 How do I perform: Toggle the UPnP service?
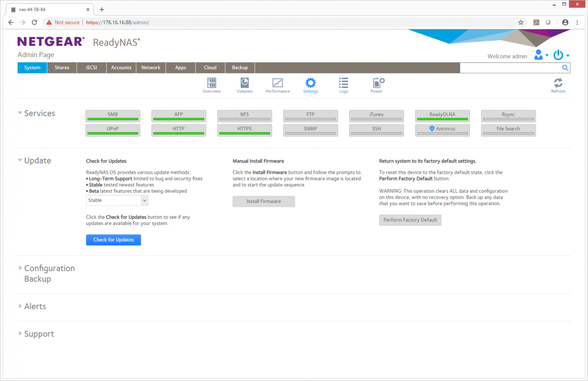tap(113, 130)
